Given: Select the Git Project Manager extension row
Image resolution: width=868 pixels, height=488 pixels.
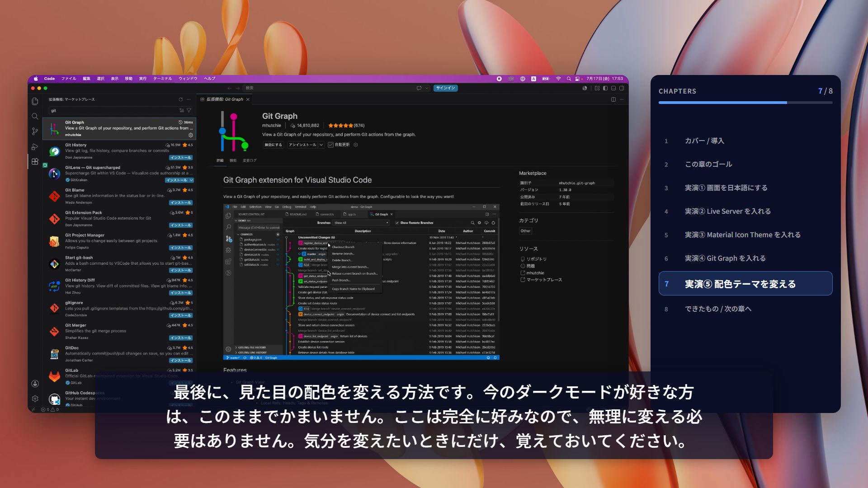Looking at the screenshot, I should click(120, 241).
